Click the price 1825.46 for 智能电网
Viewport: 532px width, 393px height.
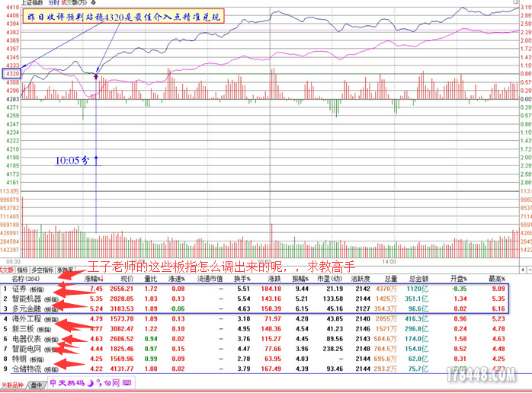[x=121, y=349]
